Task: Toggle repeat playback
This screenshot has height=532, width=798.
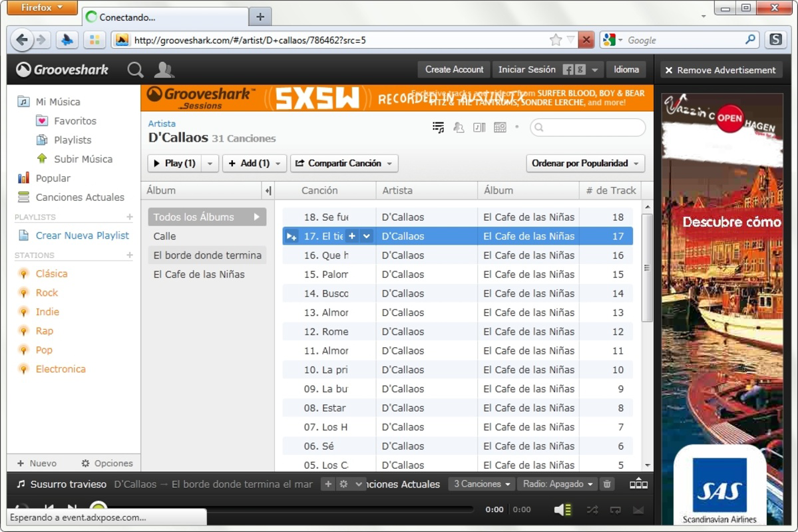Action: pos(615,509)
